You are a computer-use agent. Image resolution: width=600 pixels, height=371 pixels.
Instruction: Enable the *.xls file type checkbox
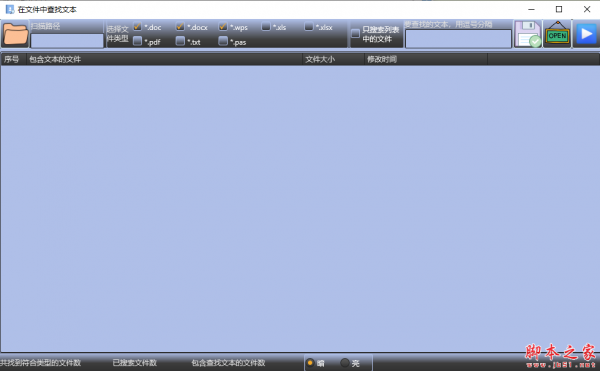[x=266, y=27]
